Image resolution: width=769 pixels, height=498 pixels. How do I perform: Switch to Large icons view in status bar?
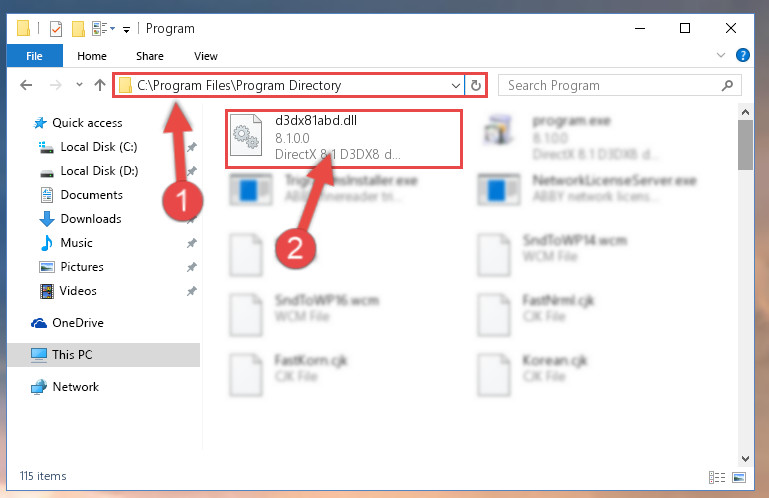tap(739, 477)
